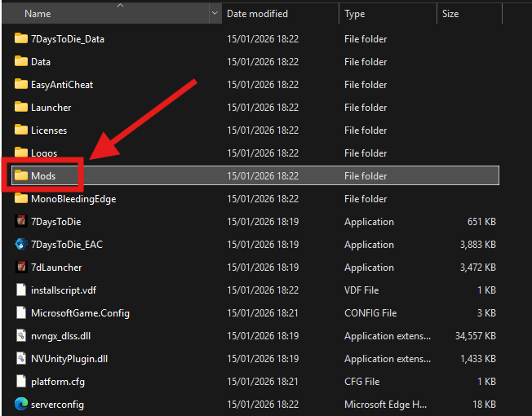Click the 7dLauncher Application type cell
Image resolution: width=532 pixels, height=416 pixels.
click(369, 268)
